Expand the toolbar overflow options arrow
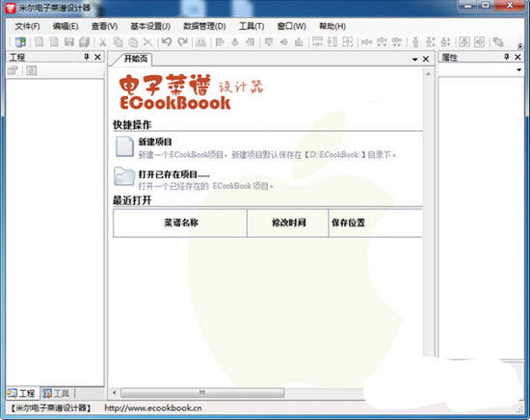 tap(520, 45)
